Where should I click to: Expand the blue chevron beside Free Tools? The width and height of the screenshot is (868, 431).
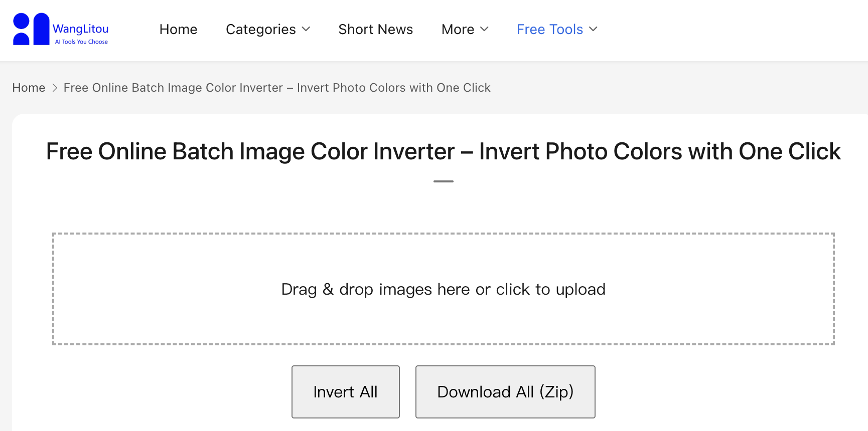pyautogui.click(x=593, y=29)
